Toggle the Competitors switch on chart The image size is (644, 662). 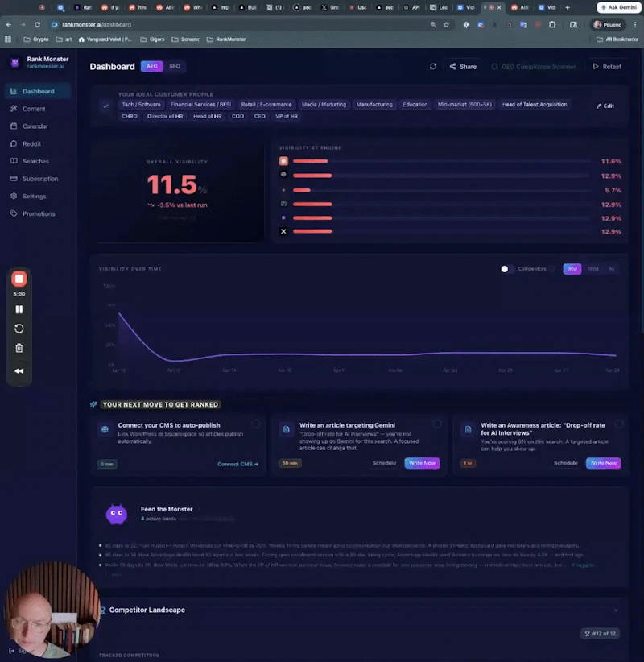[x=507, y=269]
